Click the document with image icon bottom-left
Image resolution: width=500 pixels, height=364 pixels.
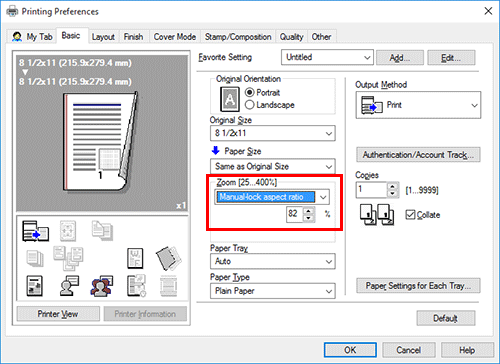tap(34, 286)
